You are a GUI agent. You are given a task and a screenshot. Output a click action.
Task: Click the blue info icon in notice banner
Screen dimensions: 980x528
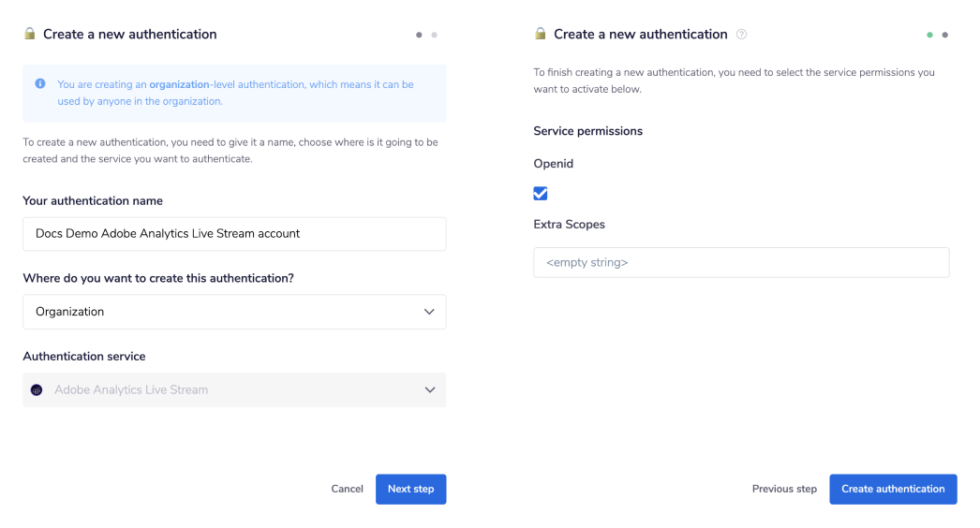[x=40, y=83]
